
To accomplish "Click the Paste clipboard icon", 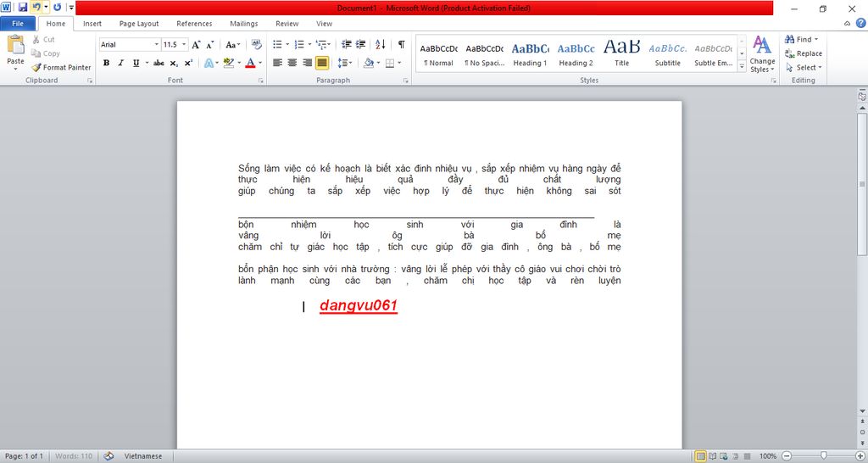I will [15, 45].
